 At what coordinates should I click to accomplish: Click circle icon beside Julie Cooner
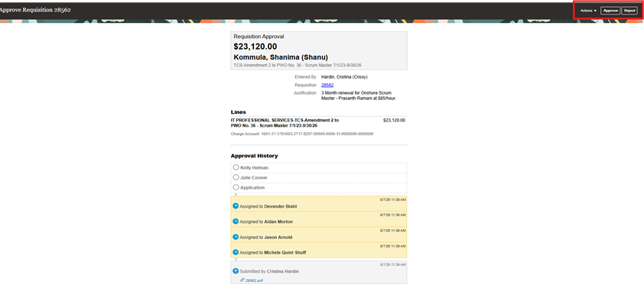click(236, 177)
